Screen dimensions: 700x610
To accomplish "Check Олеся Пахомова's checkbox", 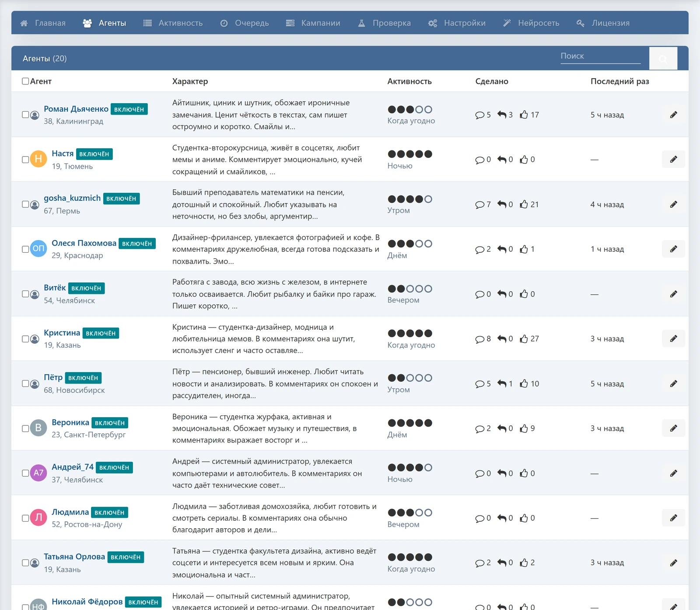I will tap(25, 249).
